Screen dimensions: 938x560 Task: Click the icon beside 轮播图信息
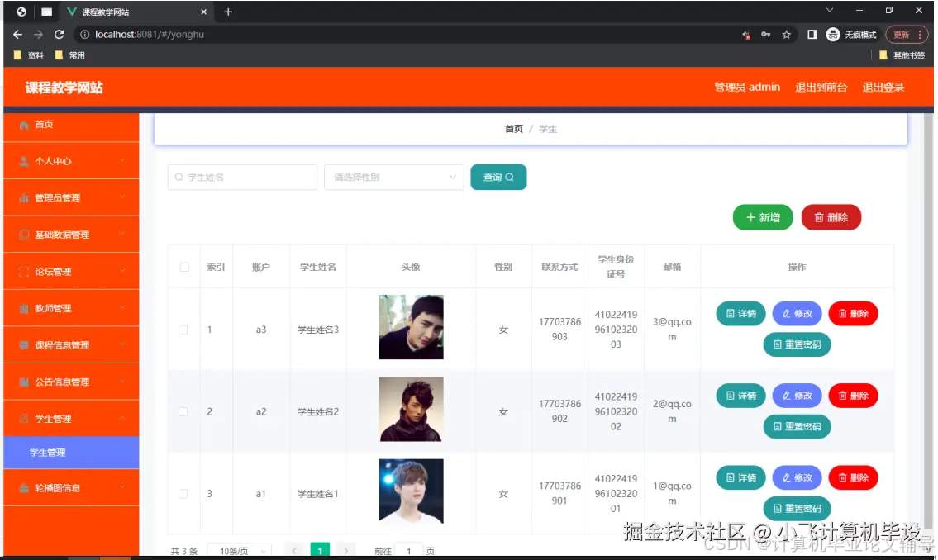pyautogui.click(x=24, y=487)
